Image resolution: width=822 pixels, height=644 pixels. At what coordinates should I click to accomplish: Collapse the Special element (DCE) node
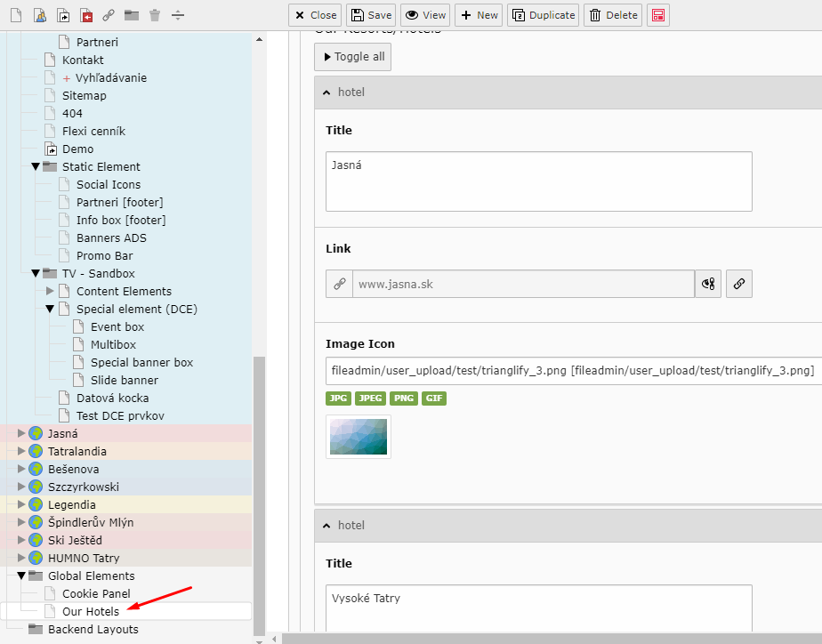click(x=50, y=309)
